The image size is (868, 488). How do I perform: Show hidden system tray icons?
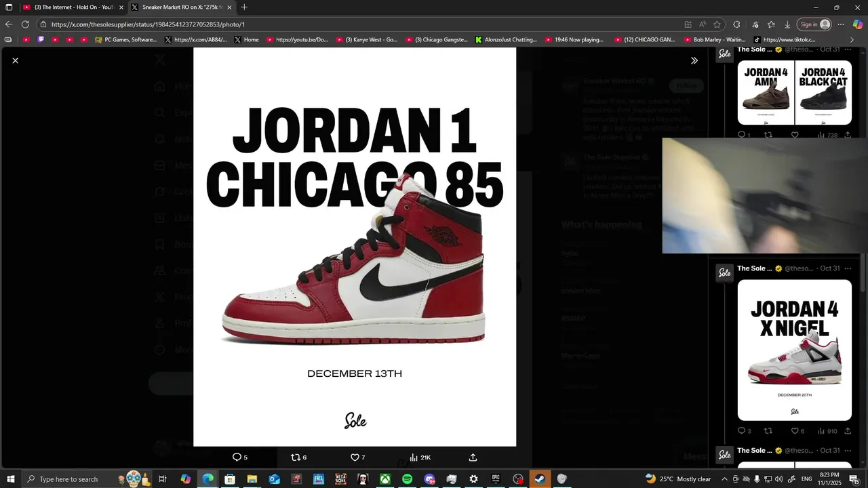coord(724,479)
